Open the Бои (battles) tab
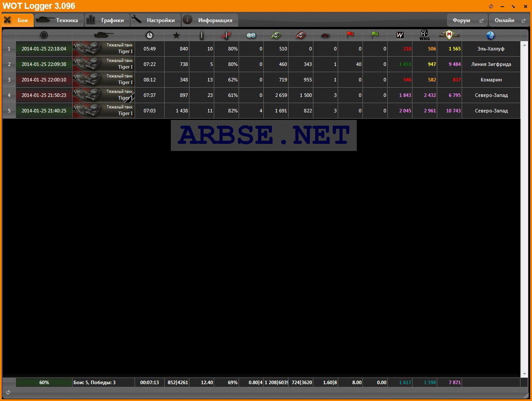 tap(18, 20)
